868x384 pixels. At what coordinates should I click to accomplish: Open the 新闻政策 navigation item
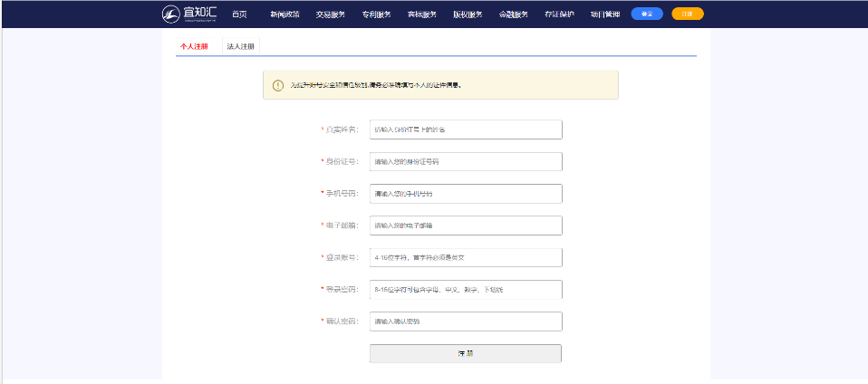pos(285,14)
